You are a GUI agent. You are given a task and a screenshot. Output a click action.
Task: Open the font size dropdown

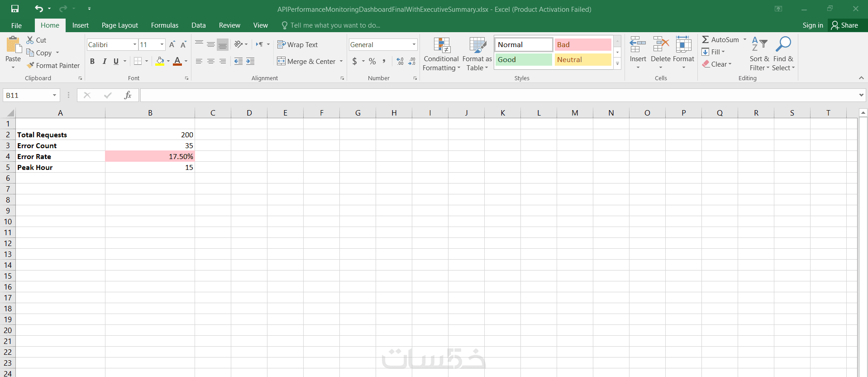coord(162,44)
